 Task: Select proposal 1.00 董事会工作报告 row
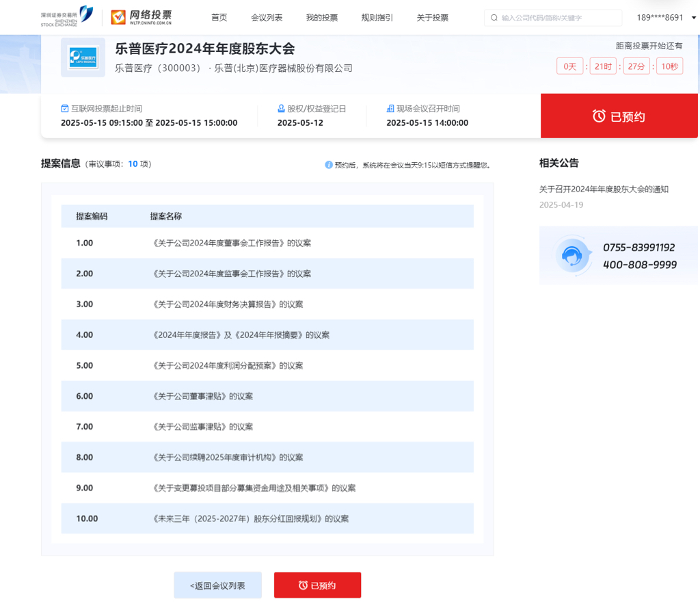point(267,243)
